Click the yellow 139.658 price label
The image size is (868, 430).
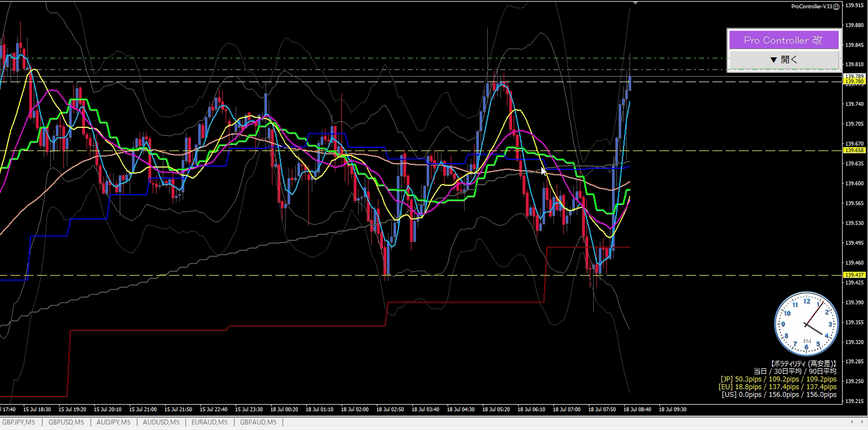tap(854, 150)
